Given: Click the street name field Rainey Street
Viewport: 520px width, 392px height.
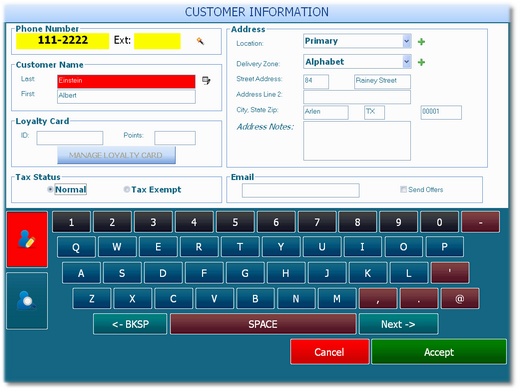Looking at the screenshot, I should 382,82.
